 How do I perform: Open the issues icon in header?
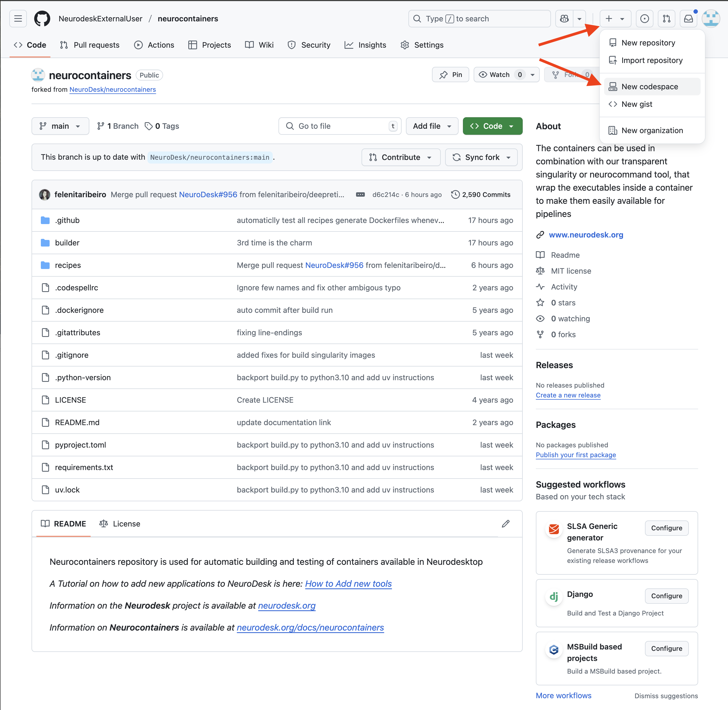click(644, 19)
